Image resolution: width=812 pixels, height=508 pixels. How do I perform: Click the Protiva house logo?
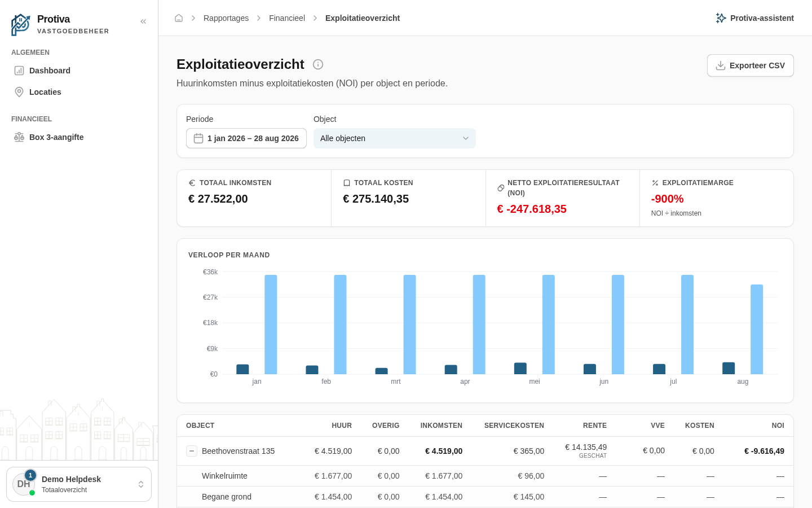(20, 25)
